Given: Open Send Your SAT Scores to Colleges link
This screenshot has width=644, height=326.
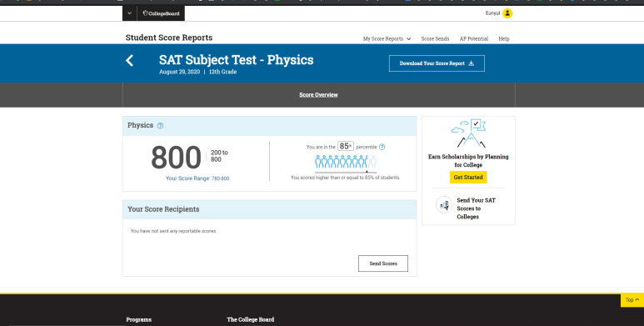Looking at the screenshot, I should [476, 208].
